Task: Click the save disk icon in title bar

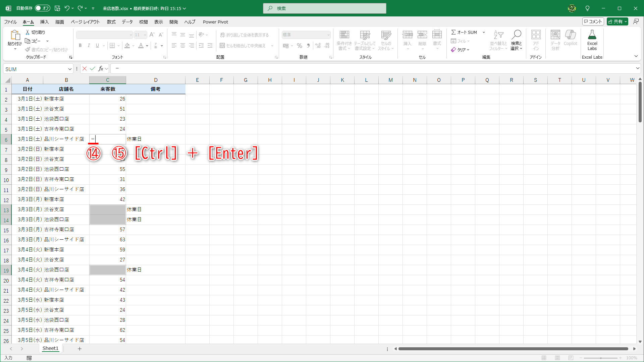Action: click(x=57, y=8)
